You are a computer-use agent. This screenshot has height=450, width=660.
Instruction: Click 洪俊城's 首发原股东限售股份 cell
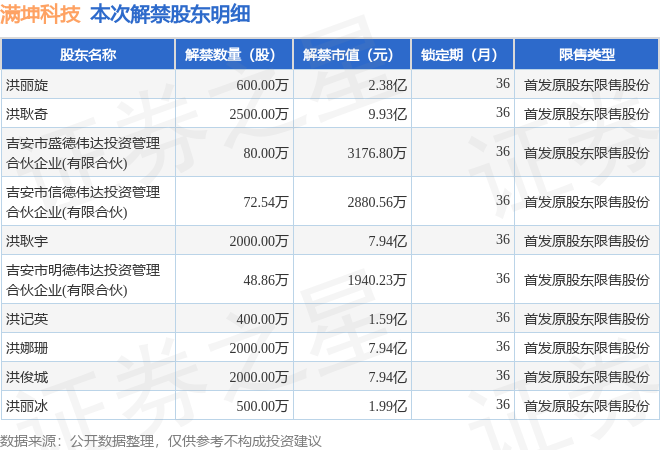(x=587, y=377)
